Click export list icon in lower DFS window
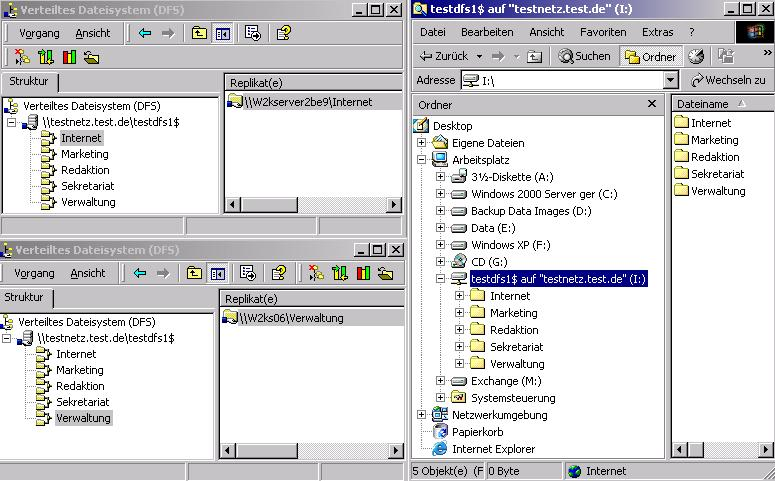Viewport: 775px width, 481px height. [x=248, y=273]
